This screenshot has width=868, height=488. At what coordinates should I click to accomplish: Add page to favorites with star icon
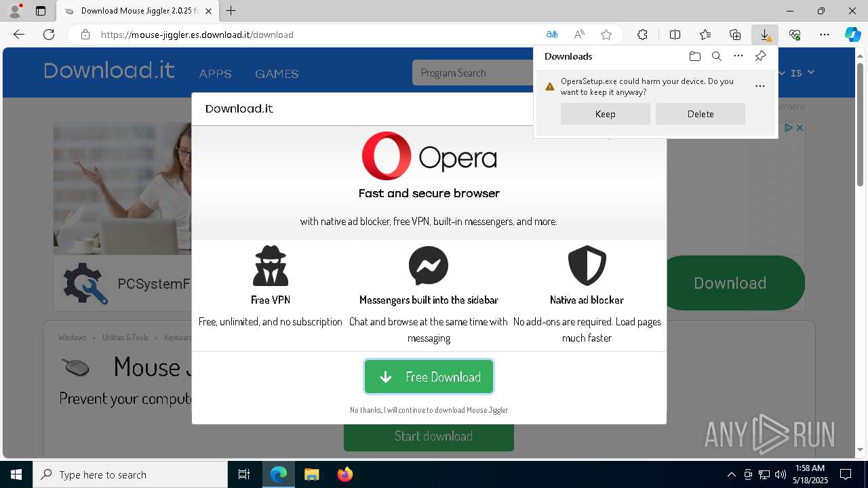point(606,35)
